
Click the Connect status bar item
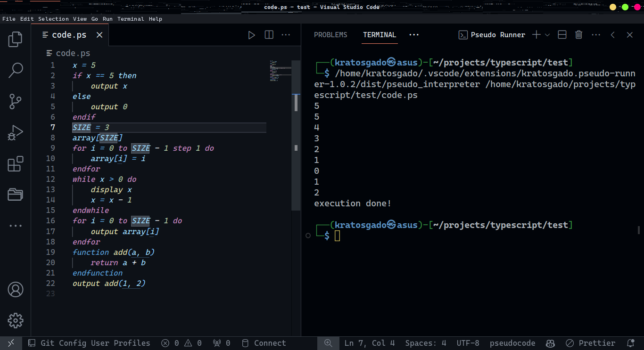point(264,343)
